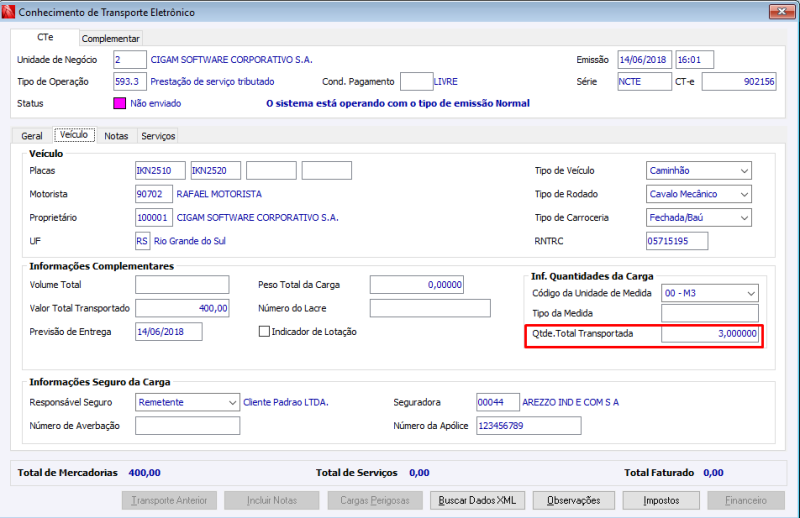Click the second Placas field IKN2520
The height and width of the screenshot is (518, 800).
[215, 170]
